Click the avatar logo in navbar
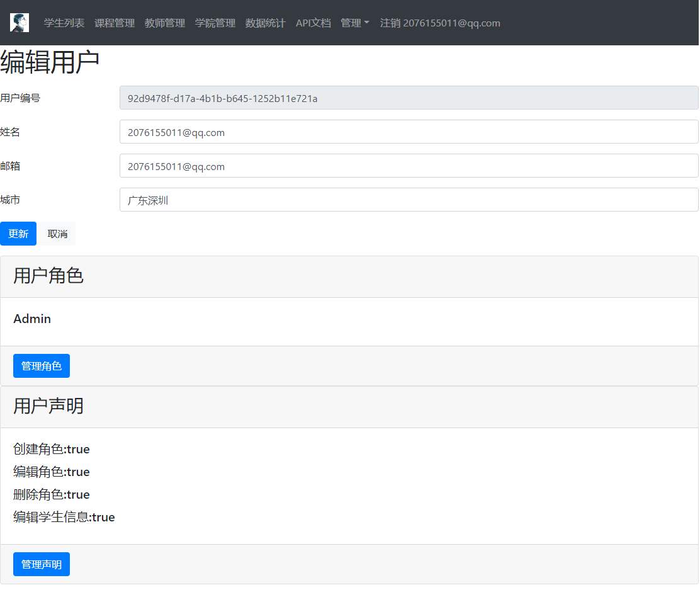Image resolution: width=700 pixels, height=590 pixels. tap(20, 23)
